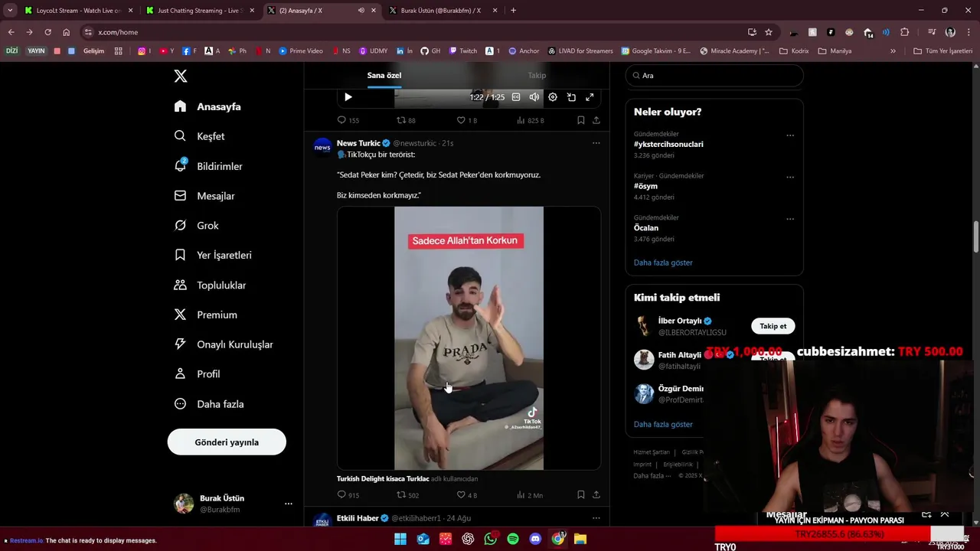
Task: Go back in browser history
Action: click(x=11, y=32)
